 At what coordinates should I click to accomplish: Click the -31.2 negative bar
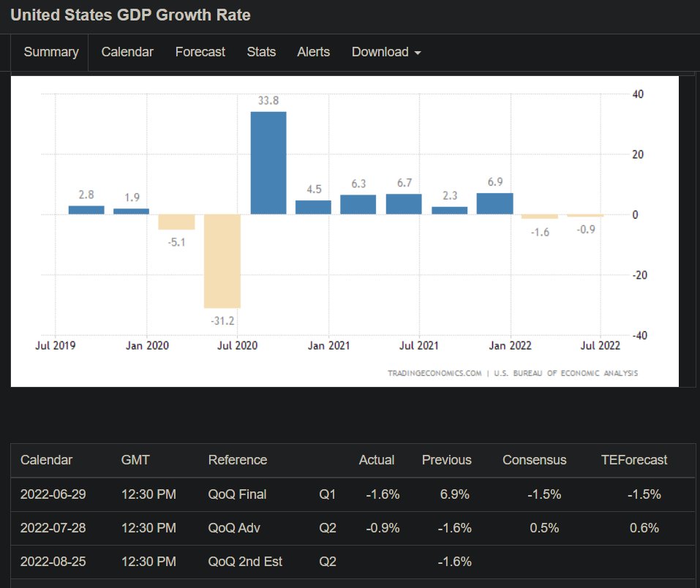(222, 261)
